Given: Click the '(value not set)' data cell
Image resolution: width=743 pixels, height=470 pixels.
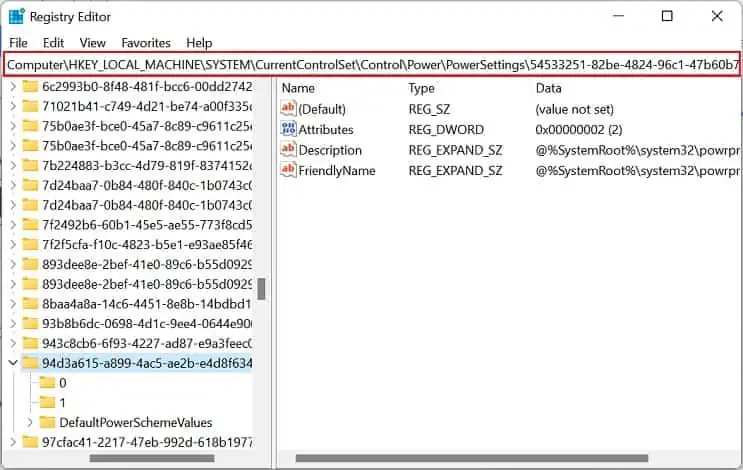Looking at the screenshot, I should tap(574, 109).
